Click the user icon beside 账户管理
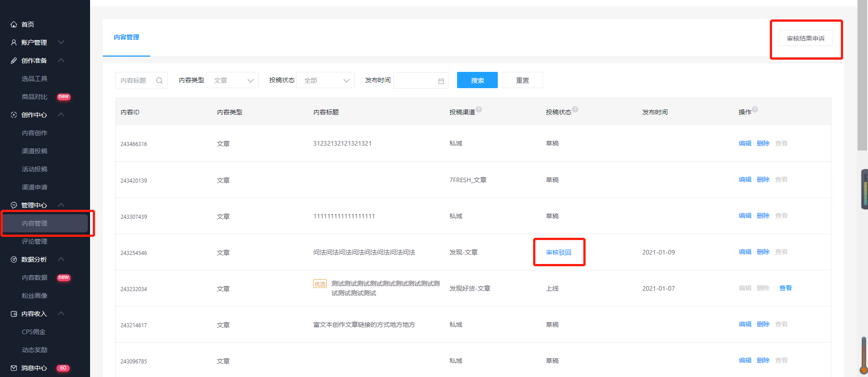 click(14, 42)
